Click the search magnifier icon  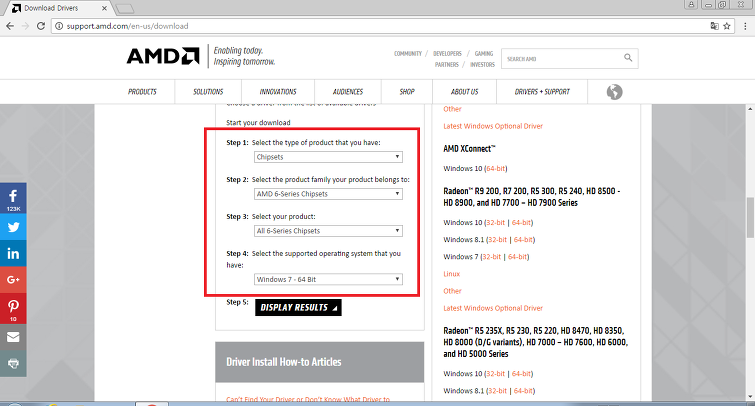pyautogui.click(x=628, y=58)
